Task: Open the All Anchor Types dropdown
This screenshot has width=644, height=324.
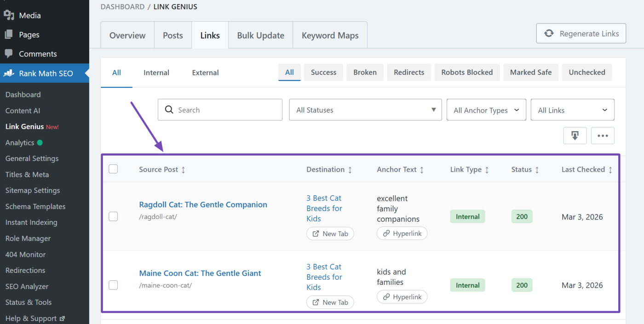Action: [486, 110]
